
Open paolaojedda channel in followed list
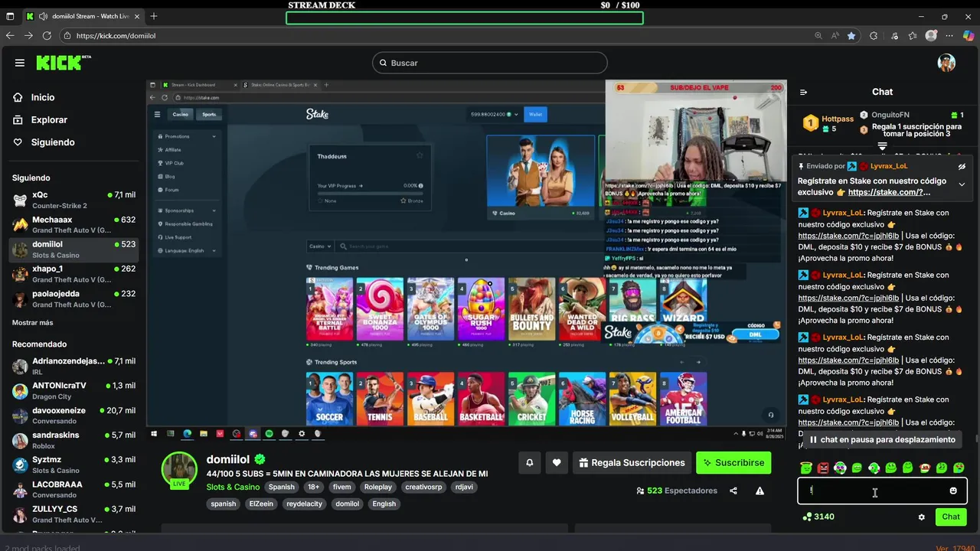[x=73, y=298]
